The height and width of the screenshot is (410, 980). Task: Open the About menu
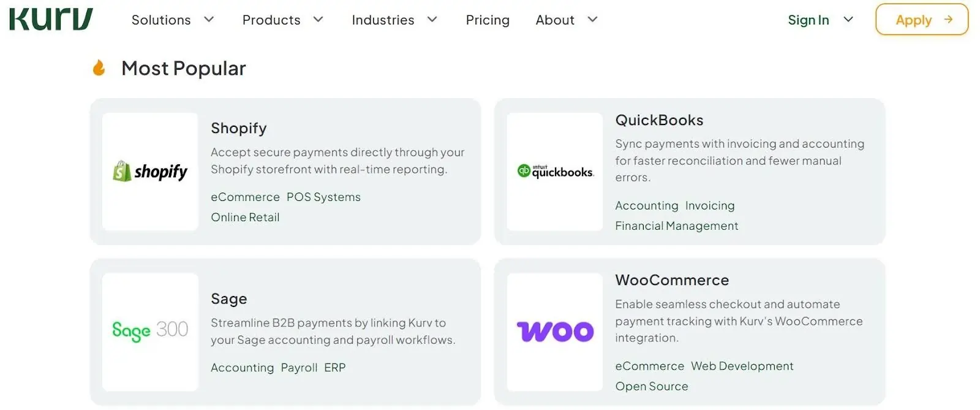[565, 20]
